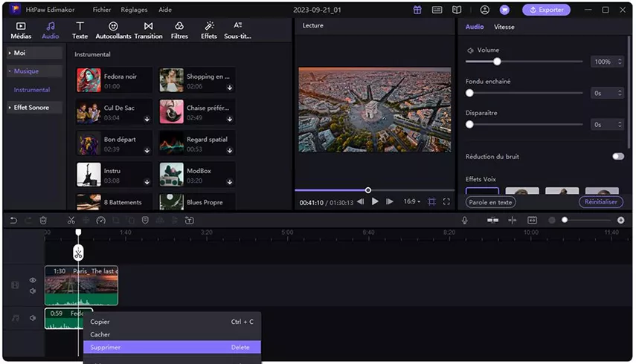Open the Autocollants stickers panel
Viewport: 636px width, 364px height.
click(113, 30)
